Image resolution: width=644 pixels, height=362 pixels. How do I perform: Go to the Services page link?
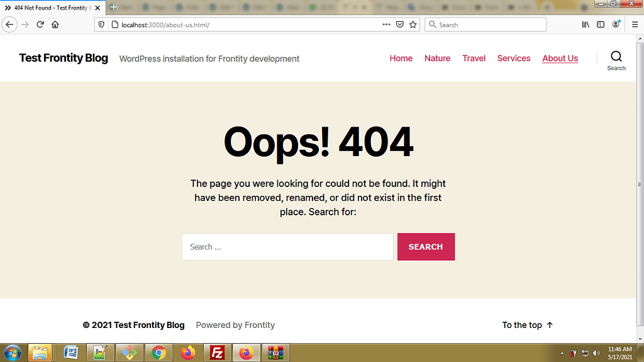[514, 58]
